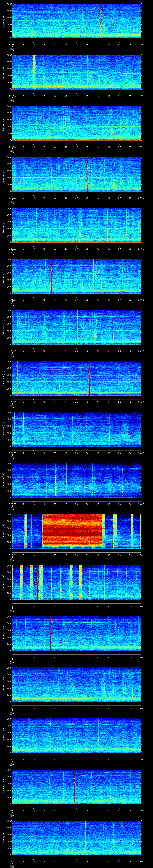
Task: Click the 5:26:00 start time label
Action: coord(12,555)
